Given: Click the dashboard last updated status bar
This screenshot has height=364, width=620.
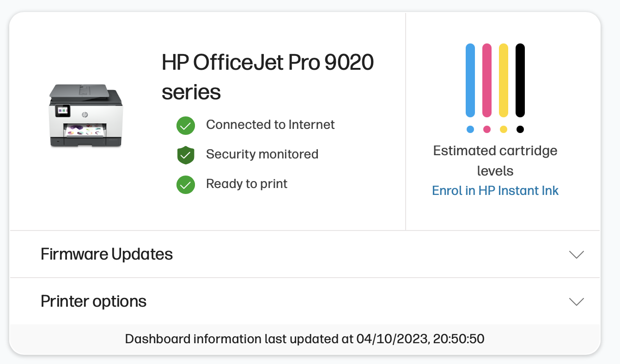Looking at the screenshot, I should coord(305,339).
